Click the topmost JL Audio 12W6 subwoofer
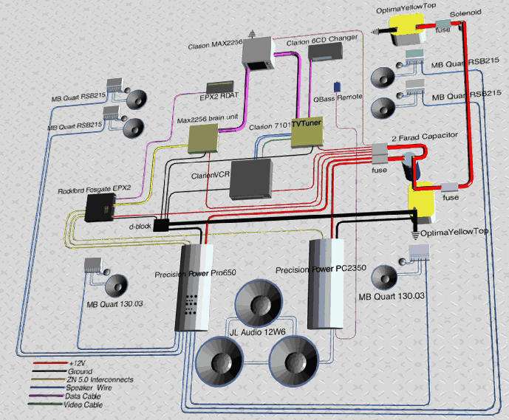The height and width of the screenshot is (420, 509). tap(256, 303)
